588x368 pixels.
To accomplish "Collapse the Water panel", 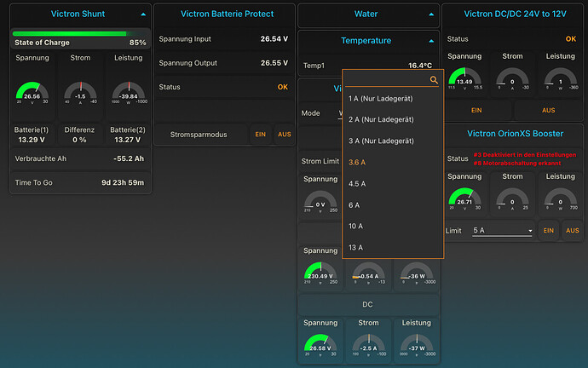I will (x=431, y=14).
